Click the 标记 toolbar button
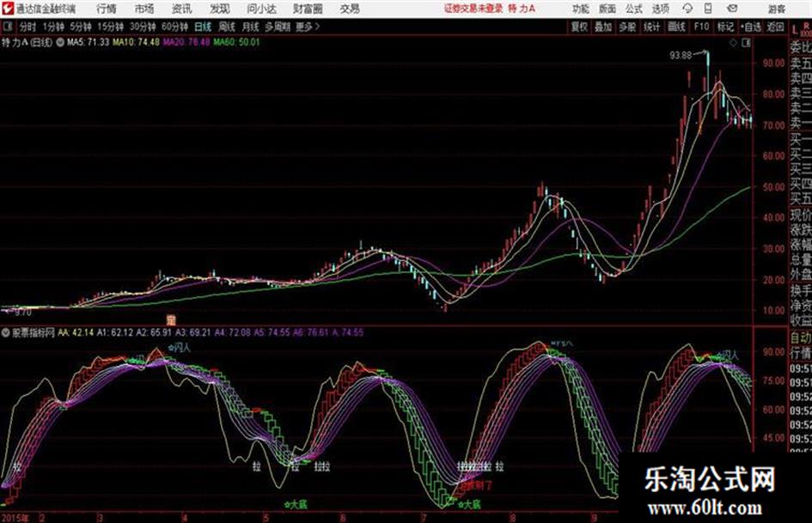Viewport: 812px width, 523px height. (x=725, y=27)
